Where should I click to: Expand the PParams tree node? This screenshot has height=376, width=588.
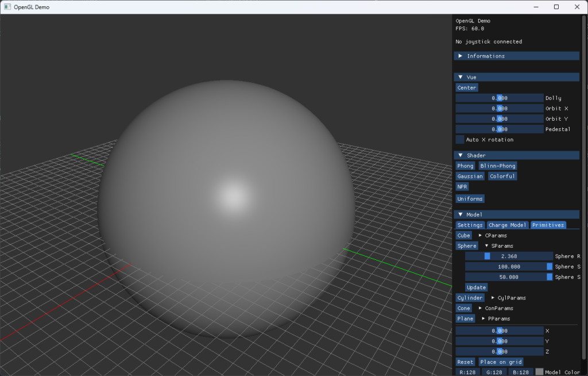[x=496, y=319]
